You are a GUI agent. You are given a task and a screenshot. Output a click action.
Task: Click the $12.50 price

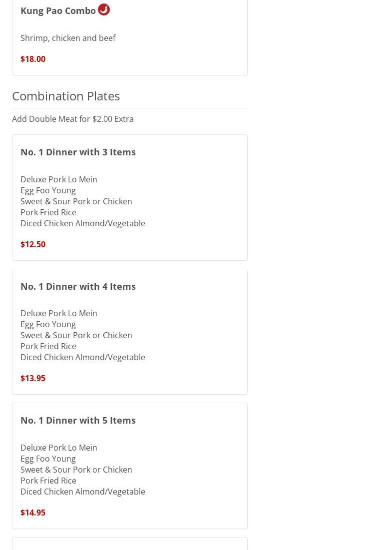click(x=33, y=244)
